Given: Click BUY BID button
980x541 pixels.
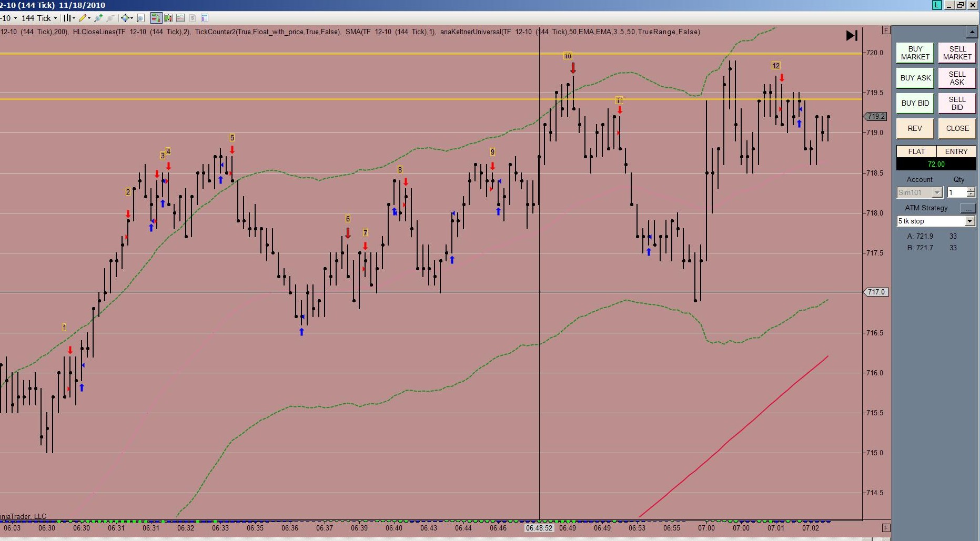Looking at the screenshot, I should (915, 103).
